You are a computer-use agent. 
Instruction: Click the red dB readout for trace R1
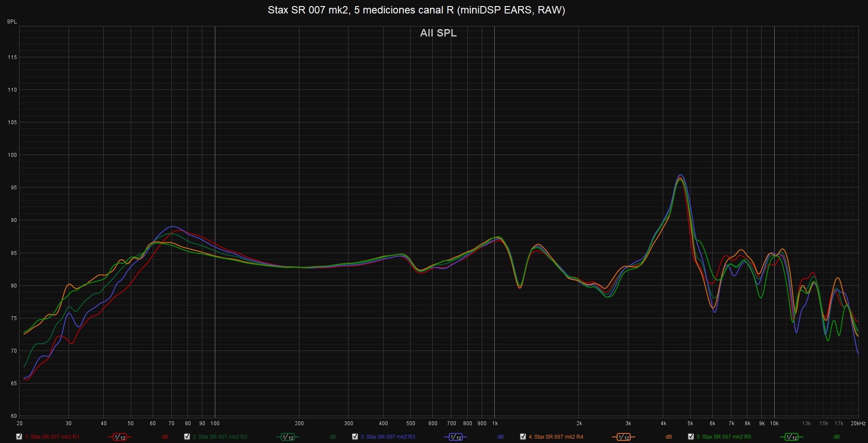click(x=165, y=437)
